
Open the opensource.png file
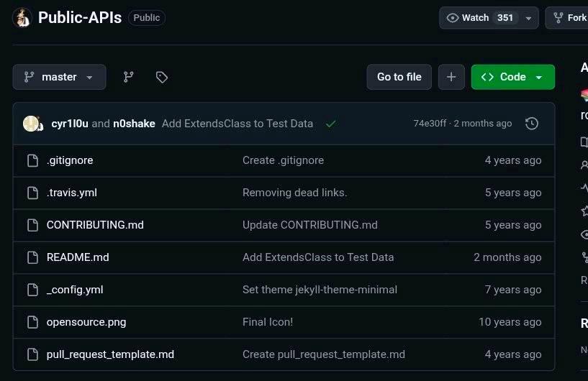(86, 322)
